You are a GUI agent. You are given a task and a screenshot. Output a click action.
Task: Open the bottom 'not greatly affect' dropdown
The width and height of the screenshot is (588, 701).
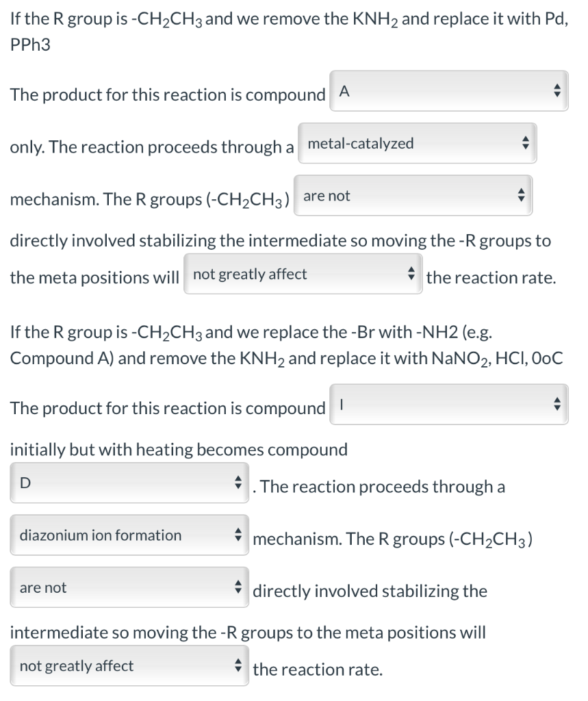click(123, 664)
